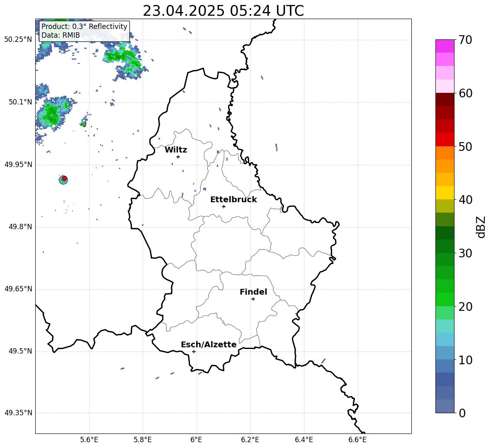Click the 49.65°N latitude tick label
The image size is (491, 448).
pos(18,289)
